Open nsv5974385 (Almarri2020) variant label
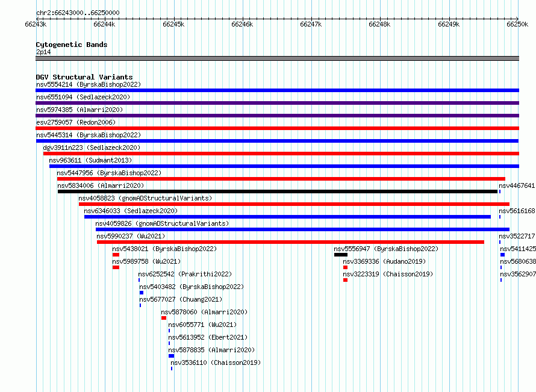536x392 pixels. tap(79, 110)
